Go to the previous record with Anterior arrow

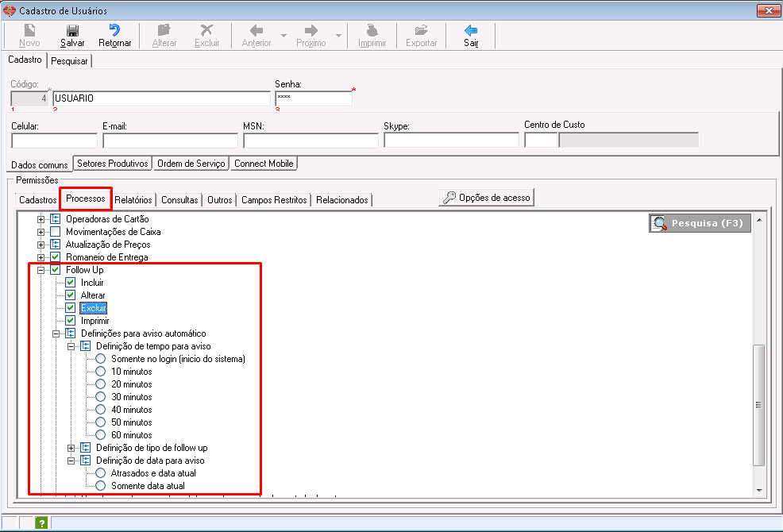[x=256, y=30]
